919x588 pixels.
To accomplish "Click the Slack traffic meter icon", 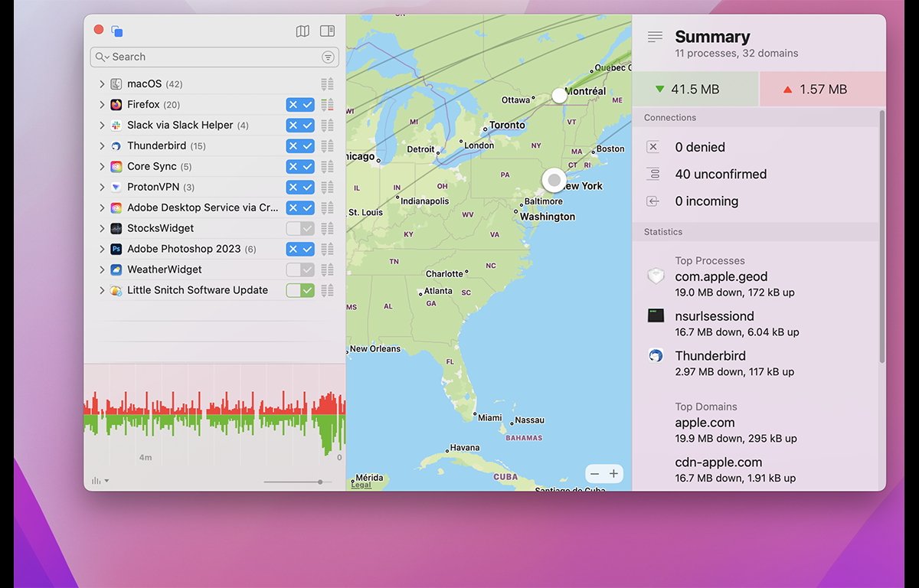I will (x=327, y=126).
